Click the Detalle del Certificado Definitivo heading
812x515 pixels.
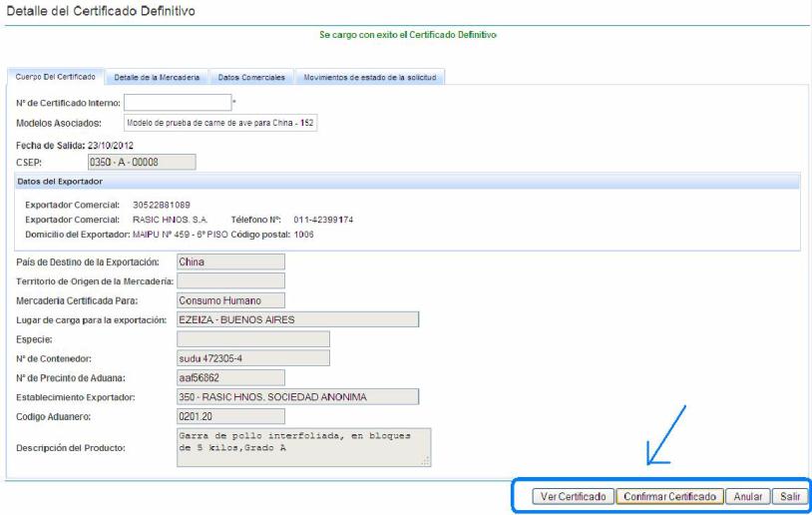coord(101,11)
